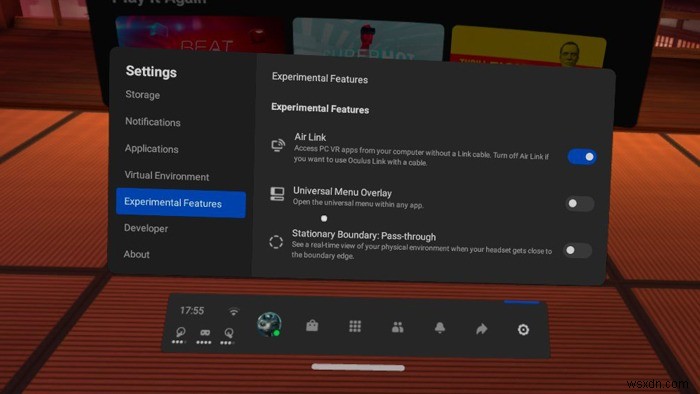Open the Sharing arrow icon
Screen dimensions: 700x394
(x=482, y=329)
